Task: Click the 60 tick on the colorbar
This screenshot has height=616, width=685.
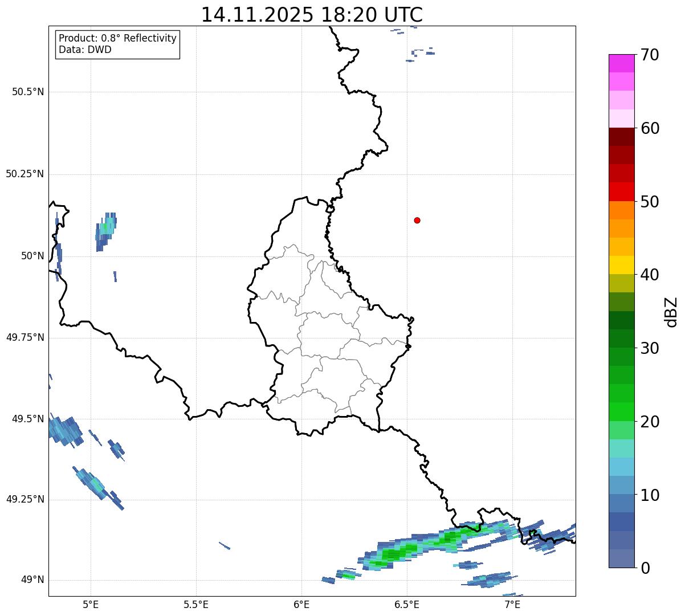Action: (650, 128)
